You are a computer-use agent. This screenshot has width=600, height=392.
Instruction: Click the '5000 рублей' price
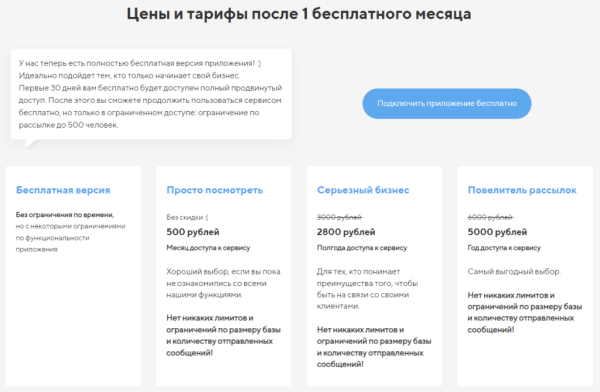tap(497, 232)
